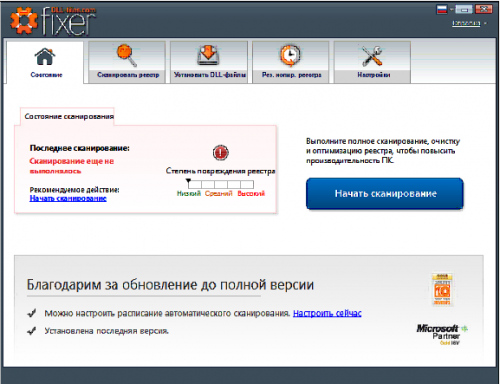Click the green Низкий label
This screenshot has height=384, width=500.
point(189,193)
